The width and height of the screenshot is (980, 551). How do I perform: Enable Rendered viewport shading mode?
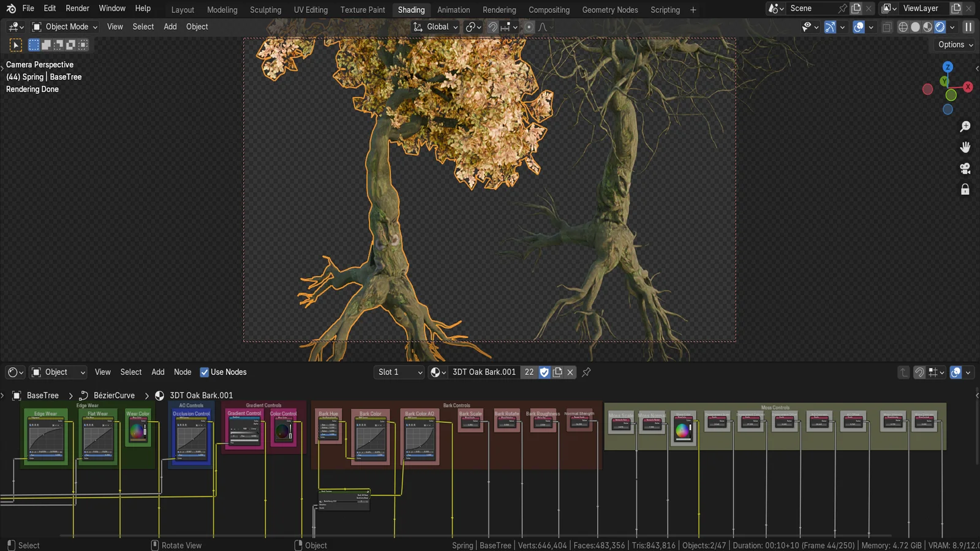939,27
